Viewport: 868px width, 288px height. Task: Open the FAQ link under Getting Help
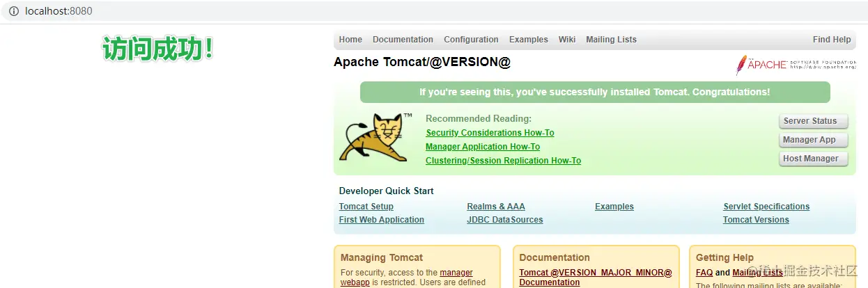[x=704, y=273]
